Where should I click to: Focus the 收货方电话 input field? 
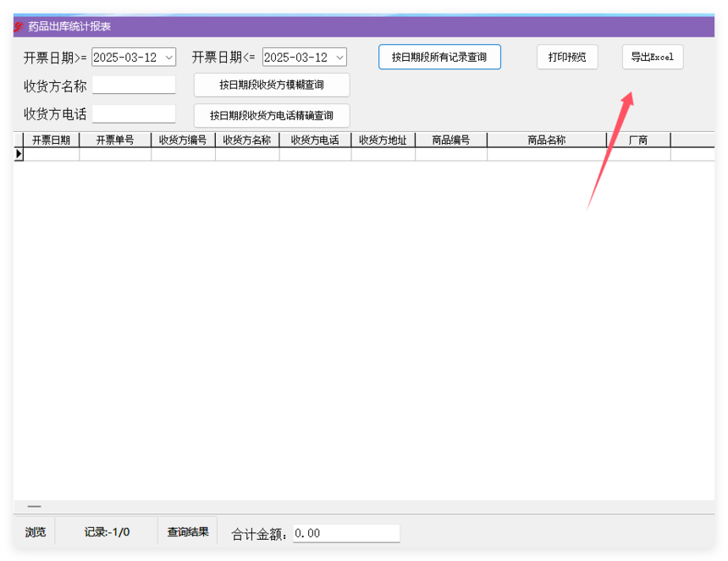click(x=134, y=113)
